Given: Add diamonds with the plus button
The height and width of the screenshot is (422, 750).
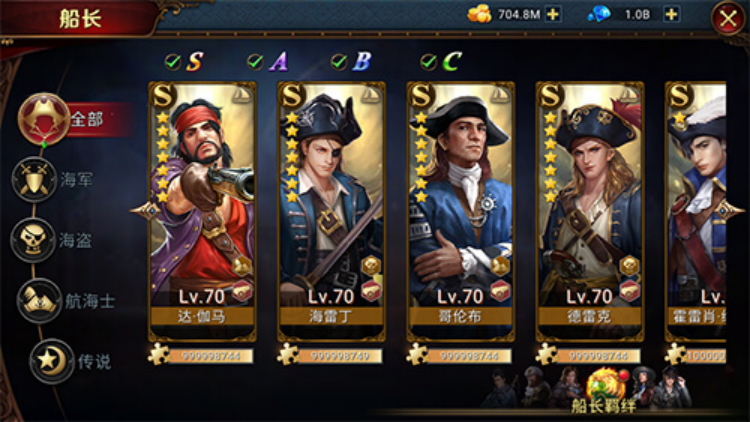Looking at the screenshot, I should tap(672, 14).
